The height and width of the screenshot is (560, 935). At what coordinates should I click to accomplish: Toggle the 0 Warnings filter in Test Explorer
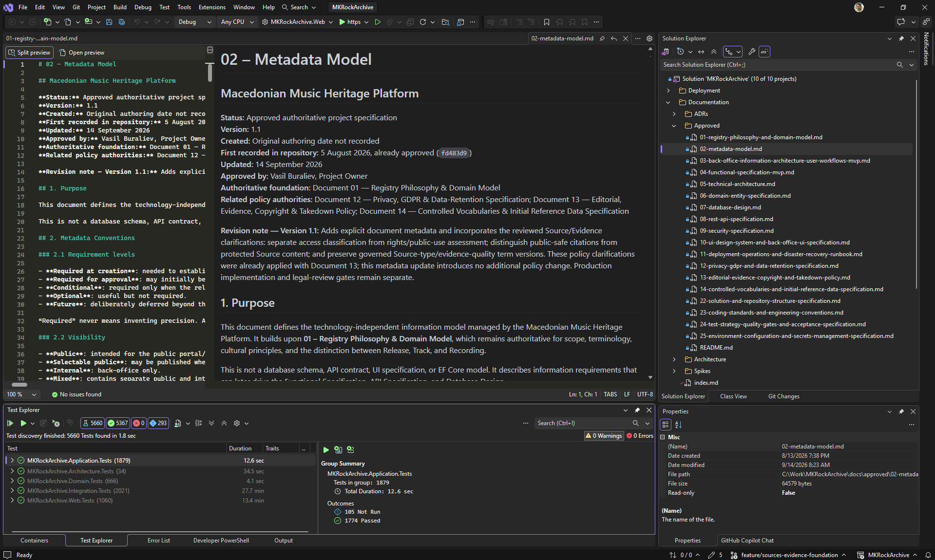(x=604, y=436)
